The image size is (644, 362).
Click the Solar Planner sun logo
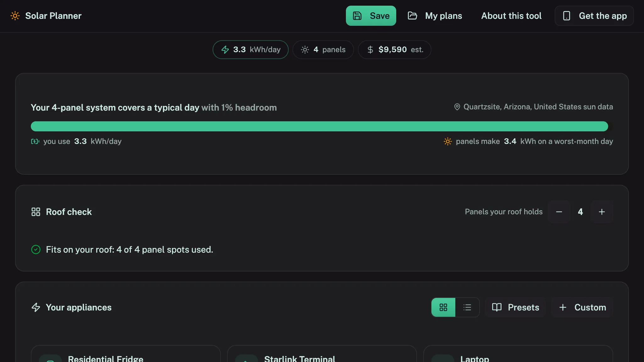point(15,16)
